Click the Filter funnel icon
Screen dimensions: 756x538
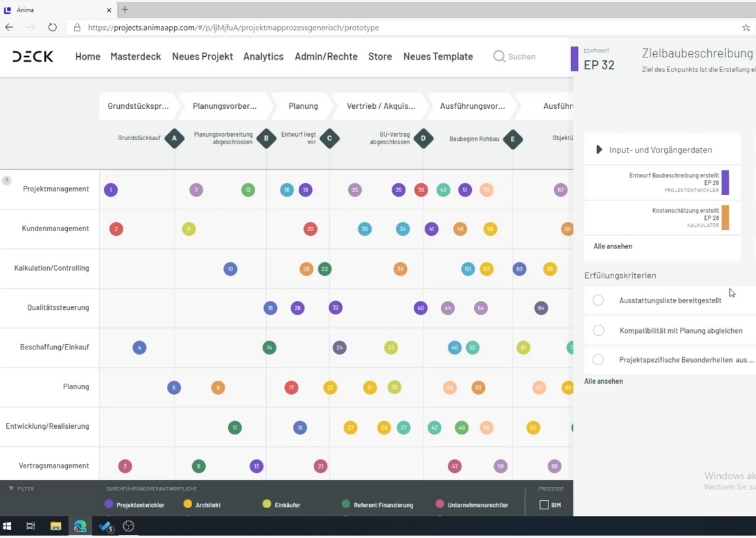coord(11,489)
